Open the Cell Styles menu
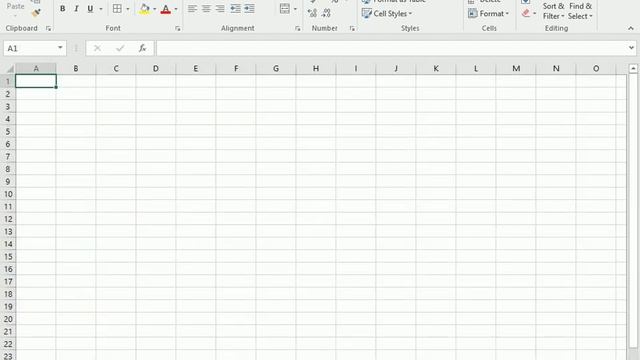This screenshot has width=640, height=360. click(x=387, y=13)
